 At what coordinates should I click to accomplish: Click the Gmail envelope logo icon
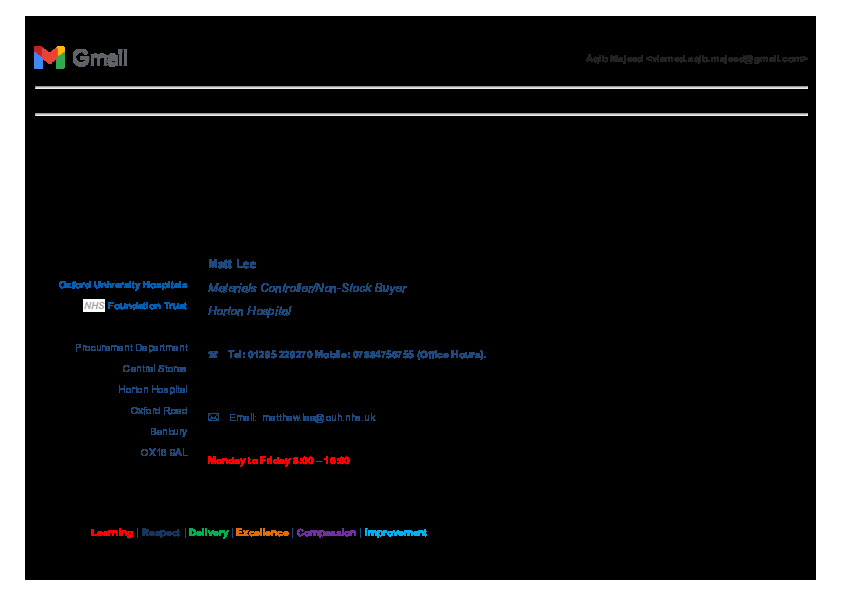point(49,58)
